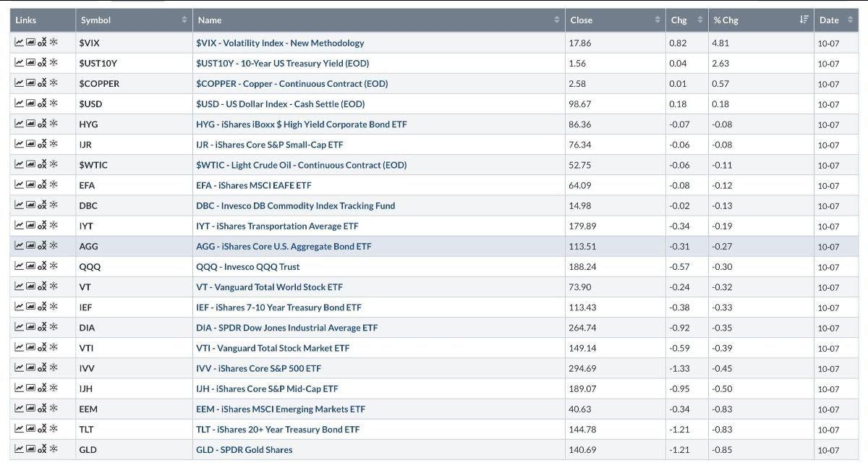Click the EEM MSCI Emerging Markets link
The width and height of the screenshot is (868, 463).
click(x=281, y=409)
